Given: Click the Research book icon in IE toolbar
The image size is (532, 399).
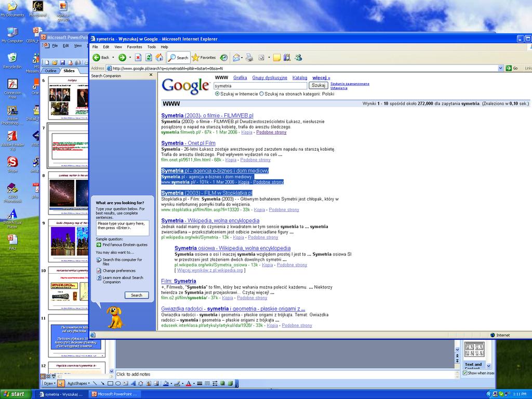Looking at the screenshot, I should (x=287, y=58).
